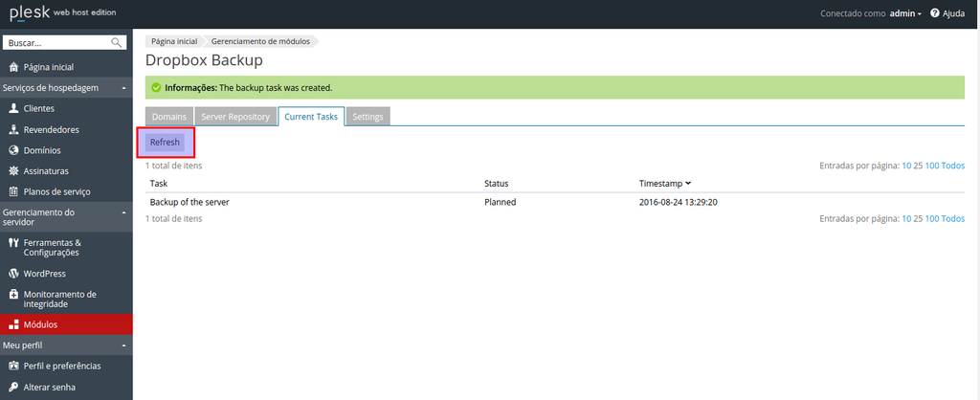Collapse the Serviços de hospedagem section
Viewport: 980px width, 400px height.
pos(123,88)
